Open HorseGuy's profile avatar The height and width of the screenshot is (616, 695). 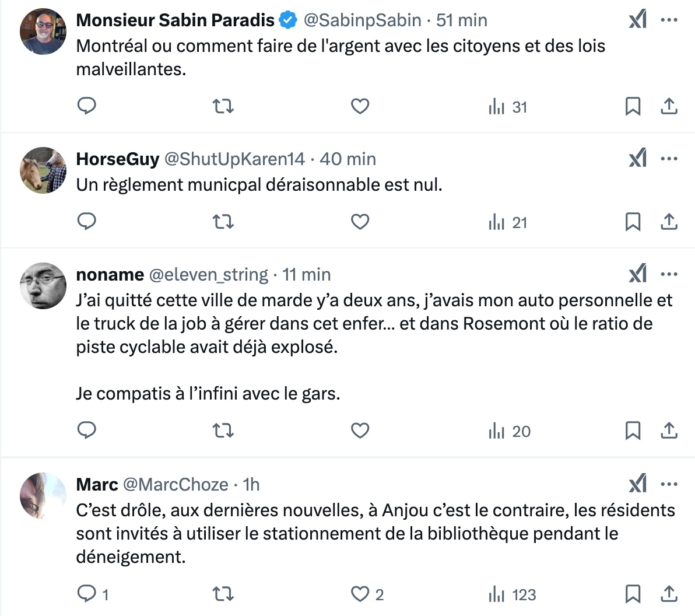43,170
